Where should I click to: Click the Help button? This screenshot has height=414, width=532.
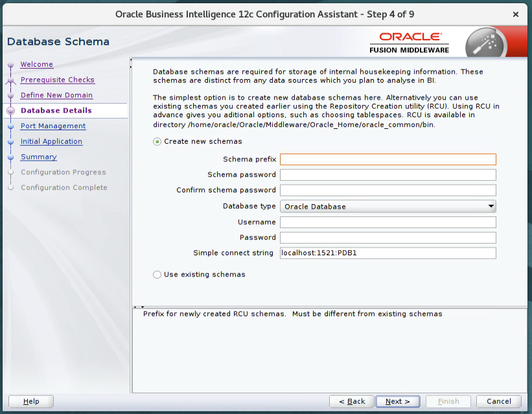click(31, 402)
